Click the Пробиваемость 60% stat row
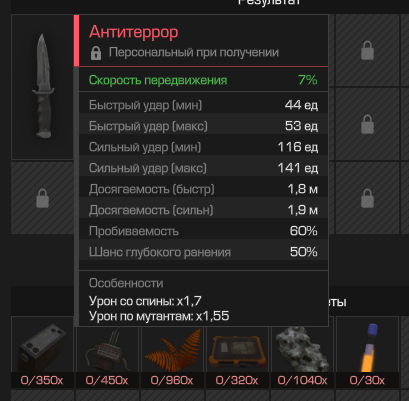 (x=203, y=231)
